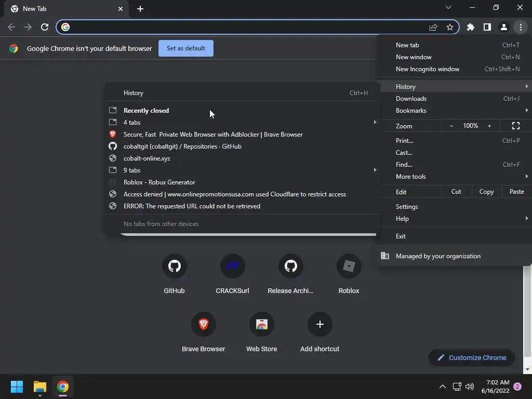Click Cut in the Edit row
This screenshot has height=399, width=532.
pos(456,192)
